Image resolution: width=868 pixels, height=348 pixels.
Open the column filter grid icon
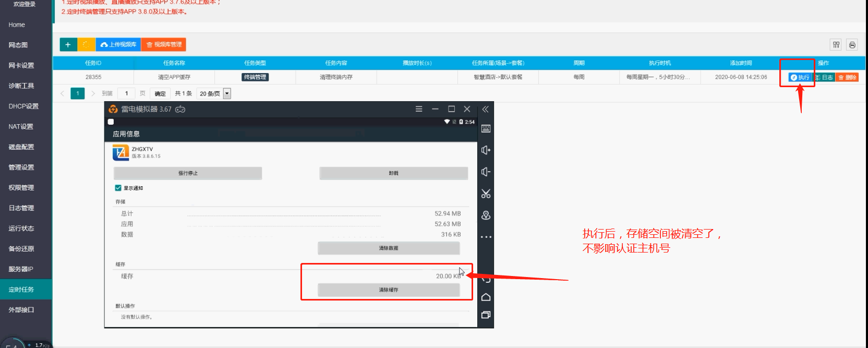[x=836, y=45]
